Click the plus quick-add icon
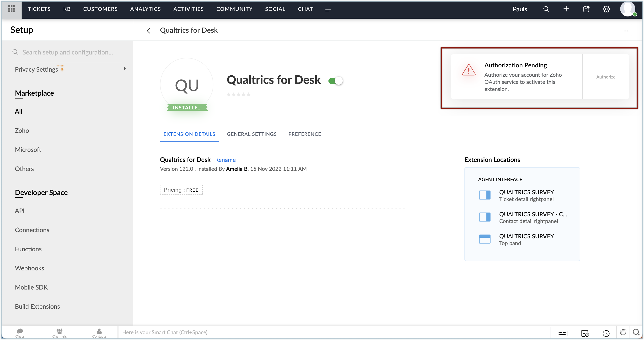This screenshot has width=644, height=340. click(x=566, y=9)
